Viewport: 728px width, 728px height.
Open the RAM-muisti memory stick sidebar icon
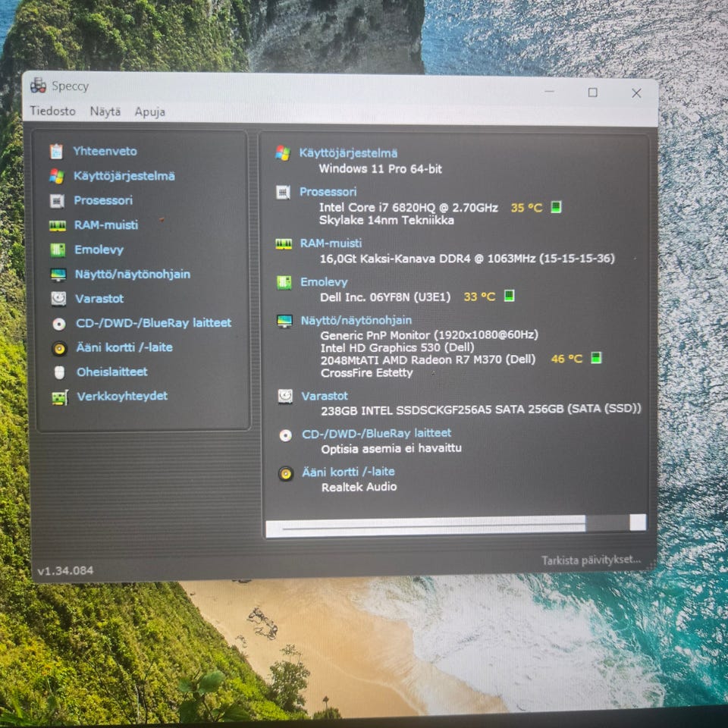point(58,226)
